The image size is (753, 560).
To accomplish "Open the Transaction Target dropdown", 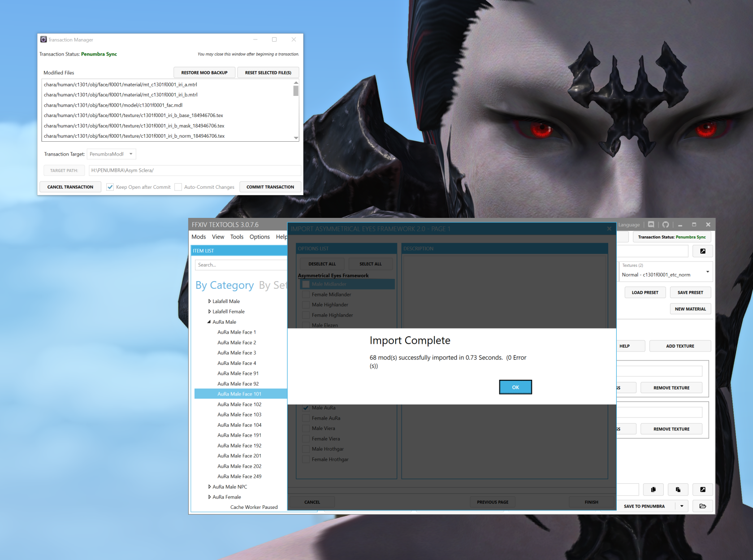I will click(x=111, y=154).
